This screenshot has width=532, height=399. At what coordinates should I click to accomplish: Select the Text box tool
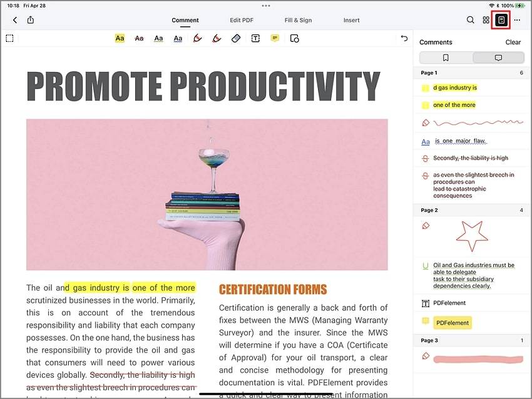pyautogui.click(x=255, y=38)
